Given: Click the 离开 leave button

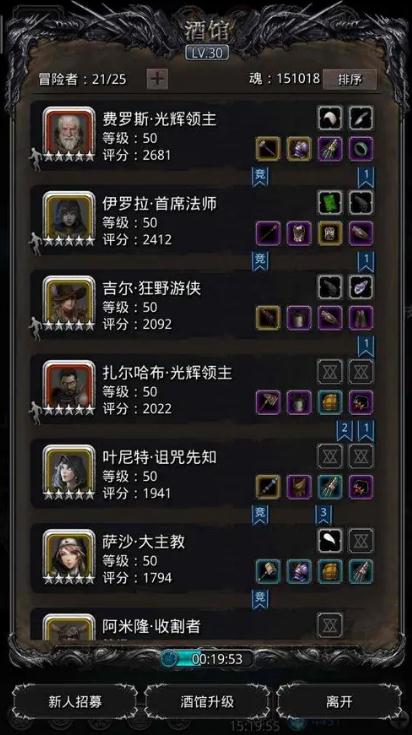Looking at the screenshot, I should (339, 702).
